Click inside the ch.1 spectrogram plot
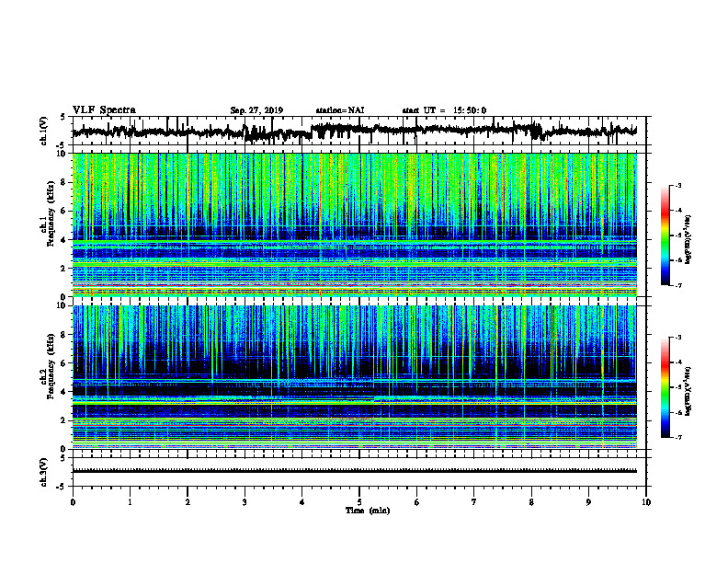This screenshot has height=563, width=728. point(355,224)
